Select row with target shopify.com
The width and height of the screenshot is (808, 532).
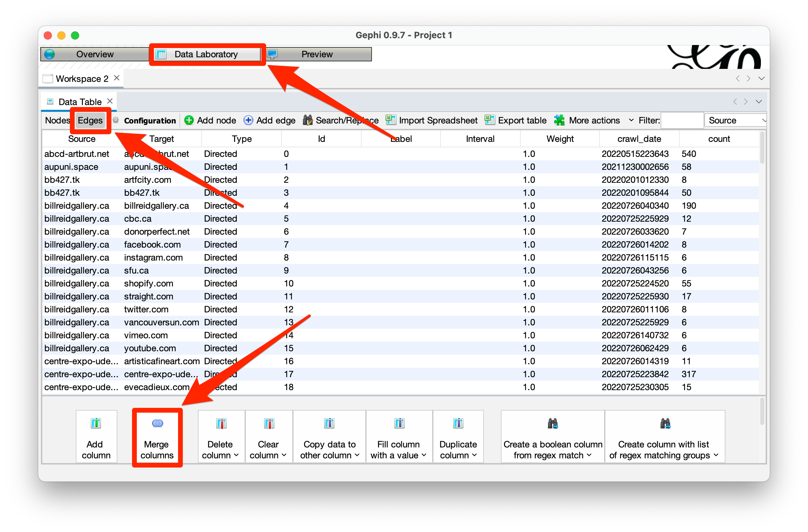tap(401, 283)
